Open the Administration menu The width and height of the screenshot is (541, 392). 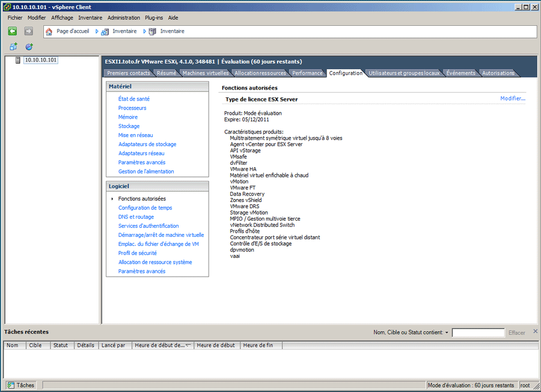coord(123,17)
